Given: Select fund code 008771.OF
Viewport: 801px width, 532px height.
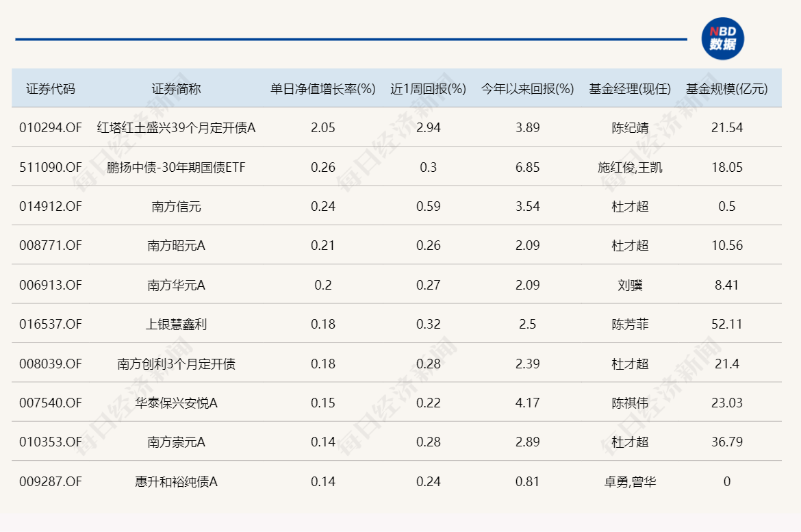Looking at the screenshot, I should [x=51, y=245].
